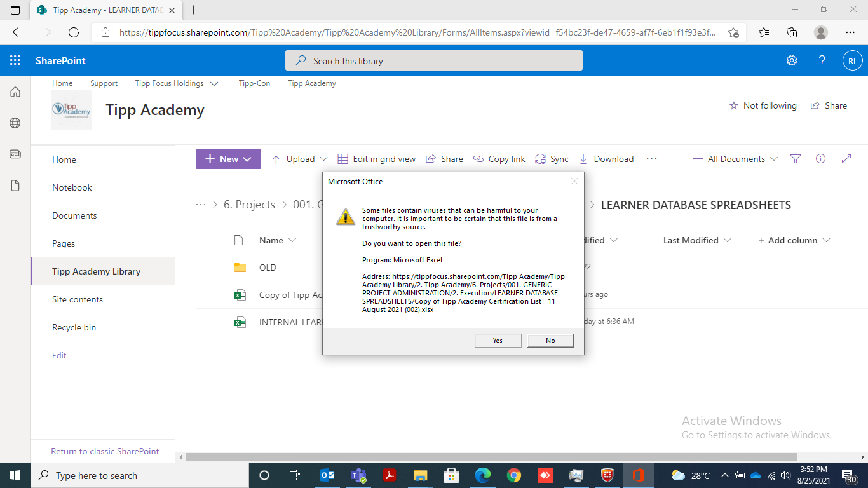Open Support in the top site navigation

pyautogui.click(x=104, y=83)
